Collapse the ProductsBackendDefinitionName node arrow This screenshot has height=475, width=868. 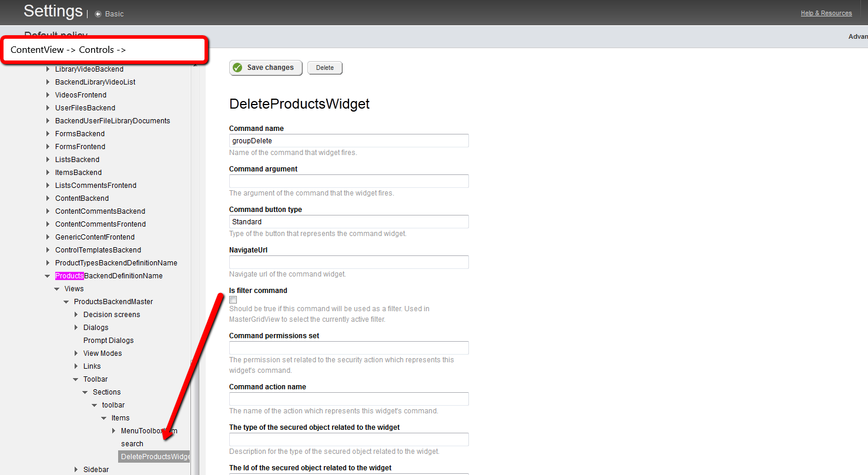[48, 276]
